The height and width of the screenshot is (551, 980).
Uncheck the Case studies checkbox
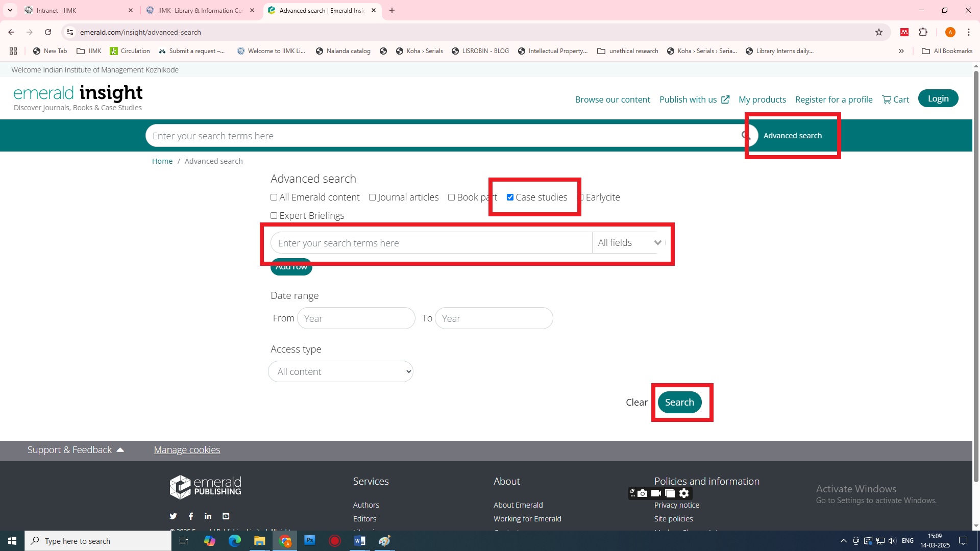click(x=510, y=197)
